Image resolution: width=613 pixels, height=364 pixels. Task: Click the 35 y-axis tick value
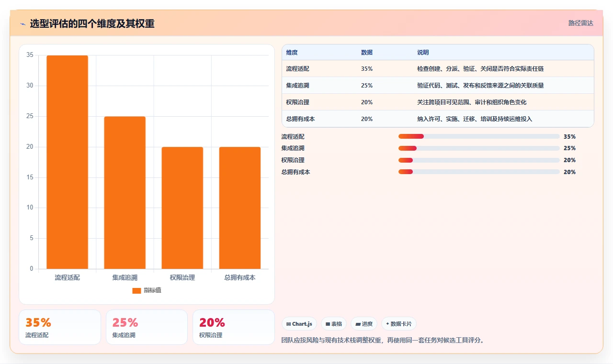(30, 55)
